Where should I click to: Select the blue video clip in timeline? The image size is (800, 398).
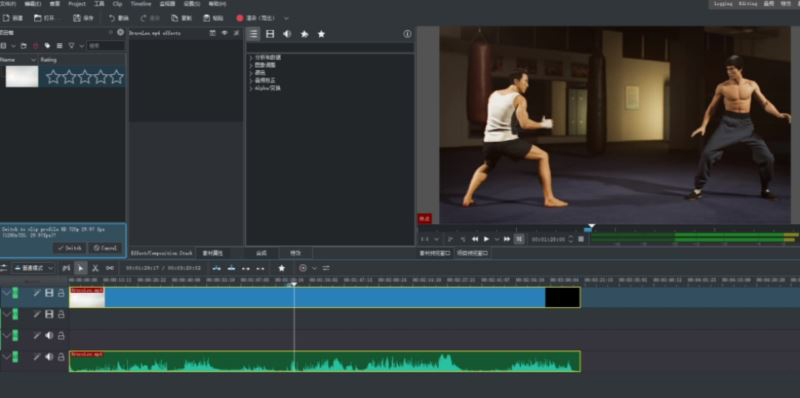(324, 297)
